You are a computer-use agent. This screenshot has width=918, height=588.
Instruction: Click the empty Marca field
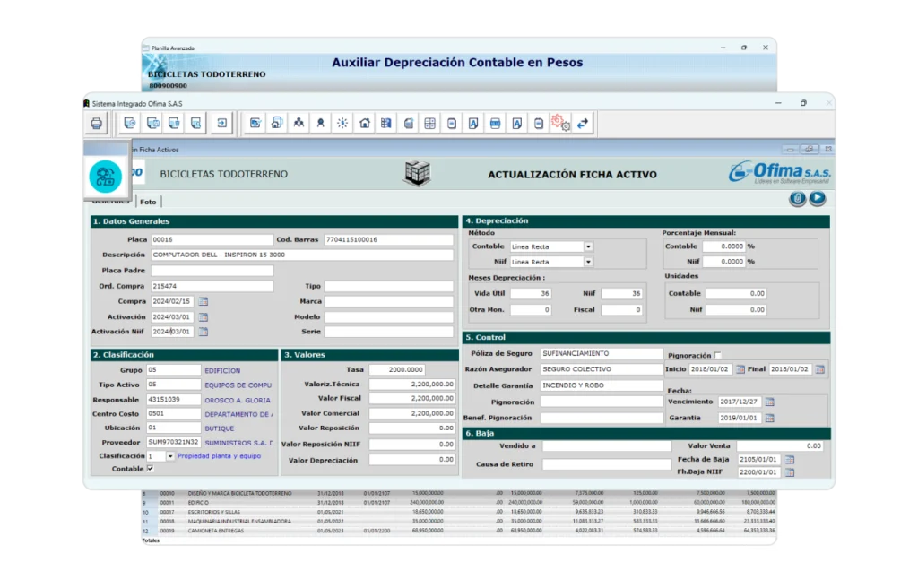click(389, 301)
